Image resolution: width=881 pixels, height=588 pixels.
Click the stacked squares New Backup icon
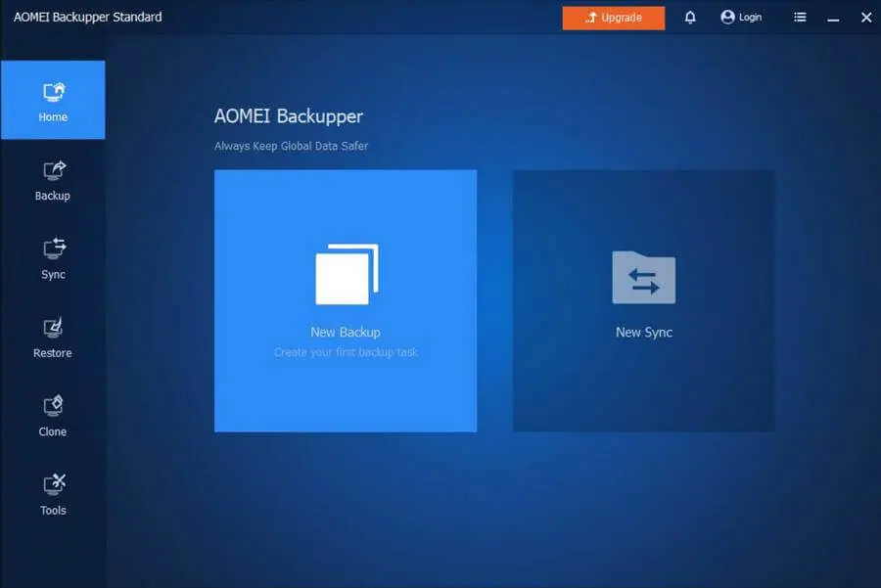coord(347,274)
